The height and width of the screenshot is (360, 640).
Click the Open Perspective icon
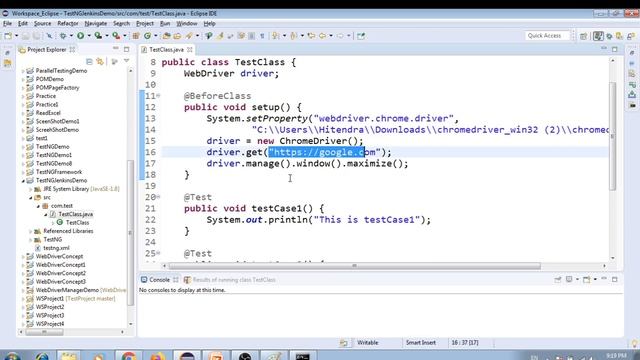584,36
